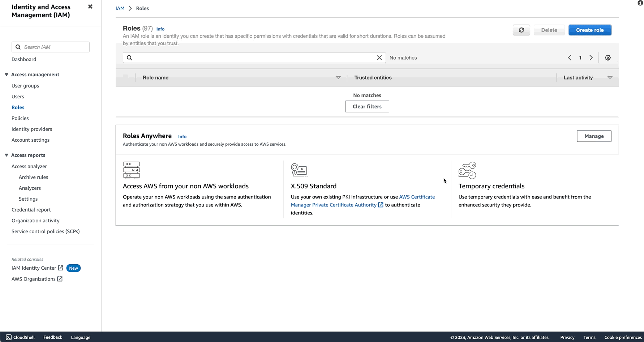Viewport: 644px width, 342px height.
Task: Open Cookie preferences
Action: (x=623, y=337)
